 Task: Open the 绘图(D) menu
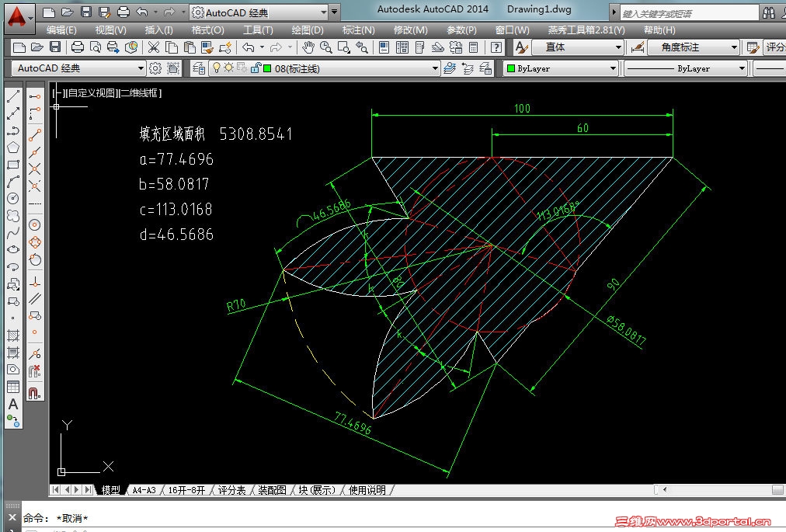coord(308,30)
